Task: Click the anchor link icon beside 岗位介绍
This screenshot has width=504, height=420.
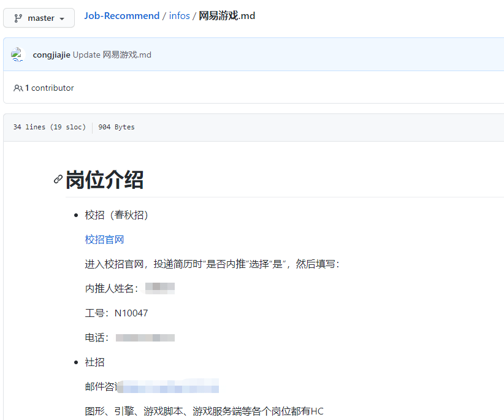Action: tap(58, 179)
